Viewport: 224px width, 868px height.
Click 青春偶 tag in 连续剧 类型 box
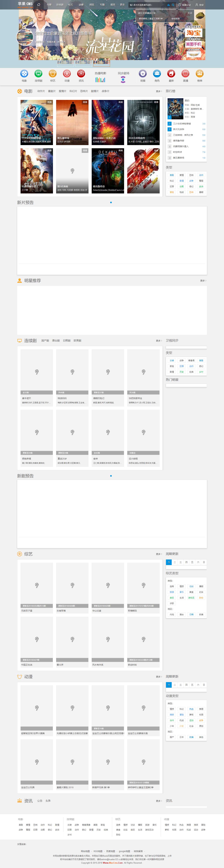point(191,361)
